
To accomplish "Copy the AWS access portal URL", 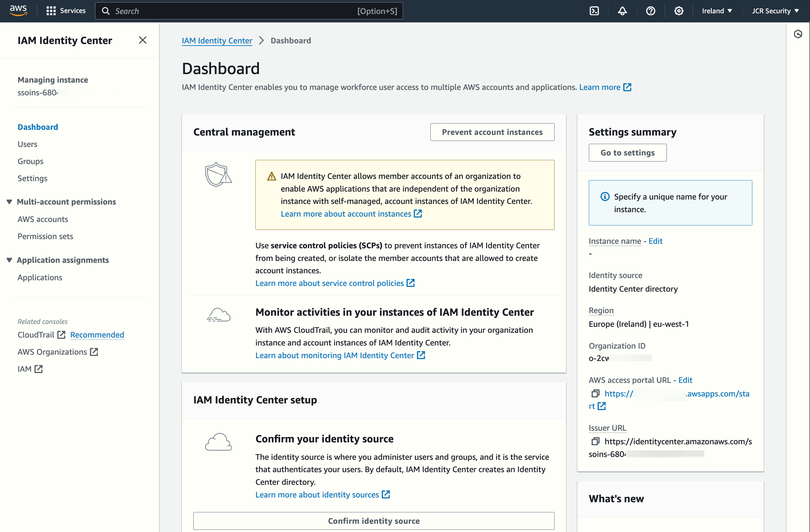I will click(x=595, y=394).
